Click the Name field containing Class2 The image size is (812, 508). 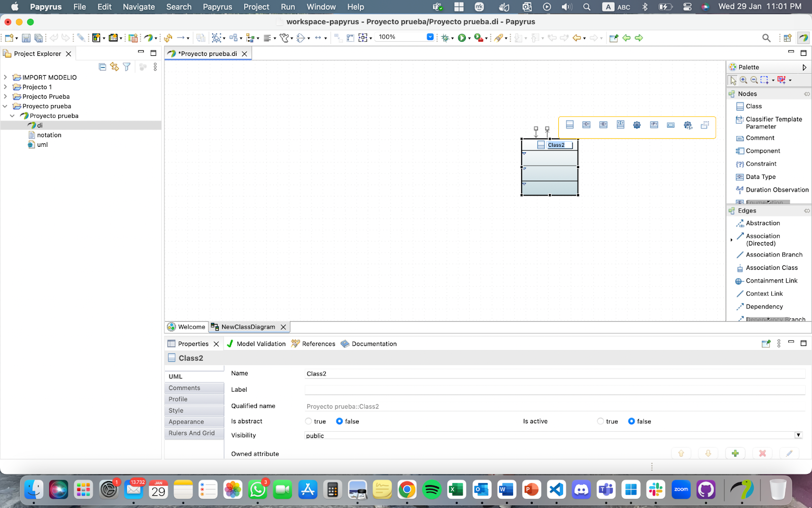553,374
